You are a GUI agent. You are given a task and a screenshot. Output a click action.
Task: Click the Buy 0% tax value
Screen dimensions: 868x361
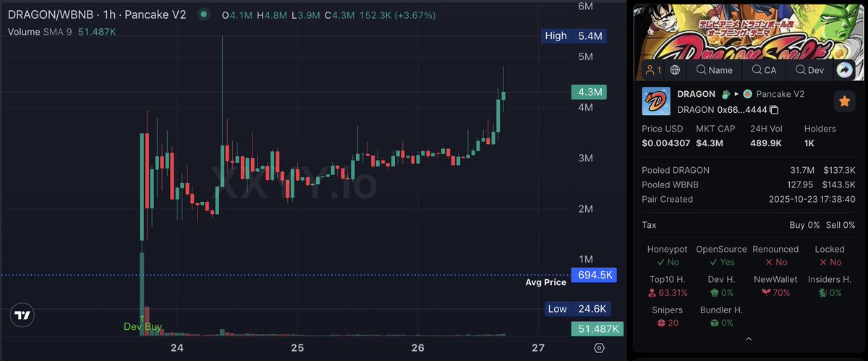click(x=805, y=225)
